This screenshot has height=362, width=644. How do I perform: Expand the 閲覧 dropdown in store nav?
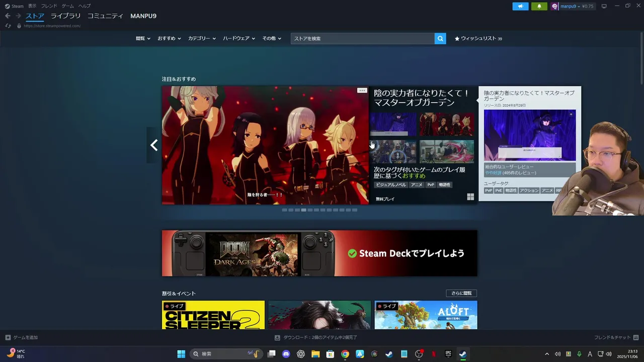coord(143,38)
